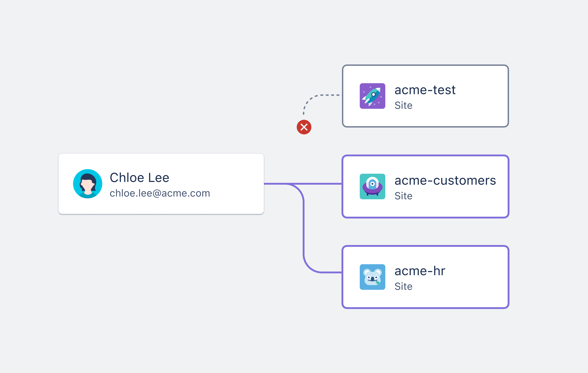This screenshot has width=588, height=373.
Task: Select the acme-hr site name
Action: [x=420, y=271]
